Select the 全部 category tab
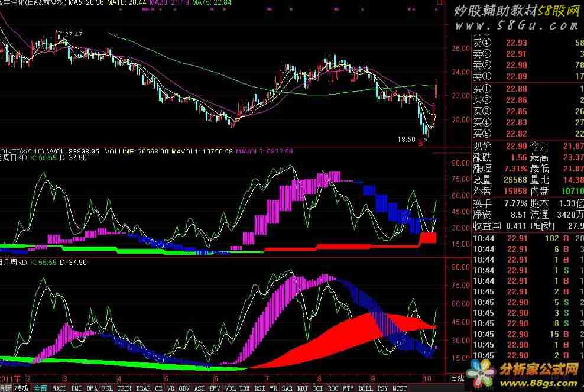 point(40,388)
